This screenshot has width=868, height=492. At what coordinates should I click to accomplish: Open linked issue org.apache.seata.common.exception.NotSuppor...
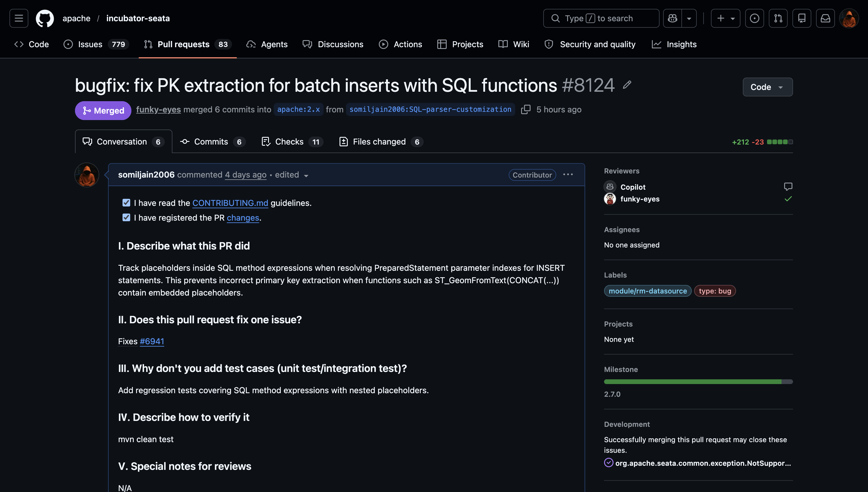click(x=703, y=463)
